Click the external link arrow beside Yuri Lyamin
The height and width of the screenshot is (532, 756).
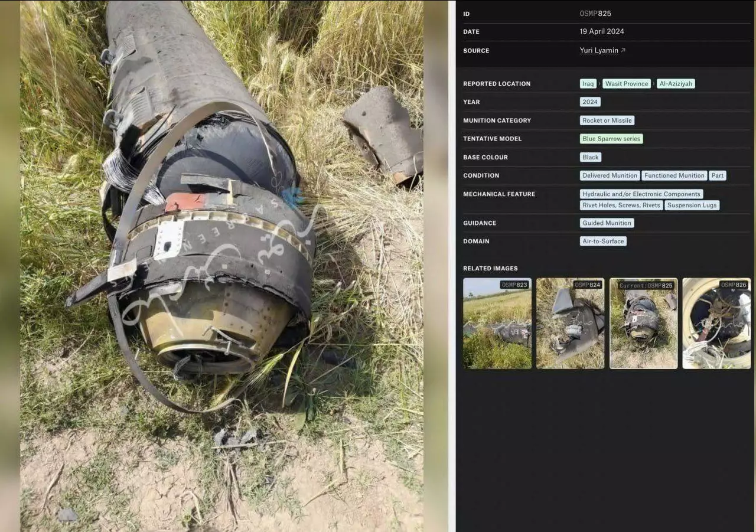pos(623,50)
